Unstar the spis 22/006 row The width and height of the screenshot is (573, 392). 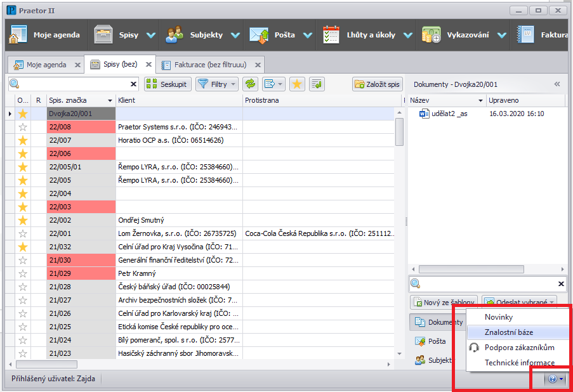(23, 154)
